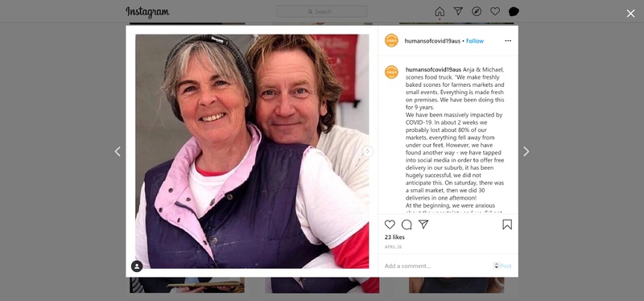Close the post overlay
Screen dimensions: 644x301
[x=630, y=14]
